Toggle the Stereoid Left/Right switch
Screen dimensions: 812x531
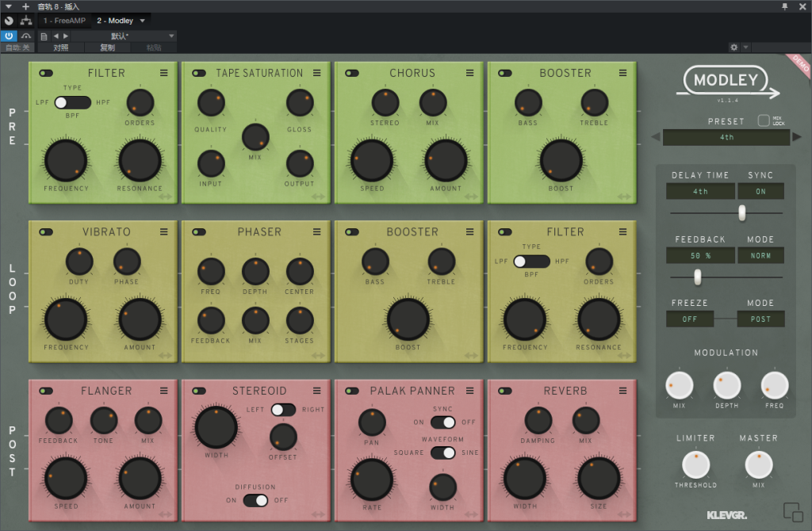[x=283, y=410]
